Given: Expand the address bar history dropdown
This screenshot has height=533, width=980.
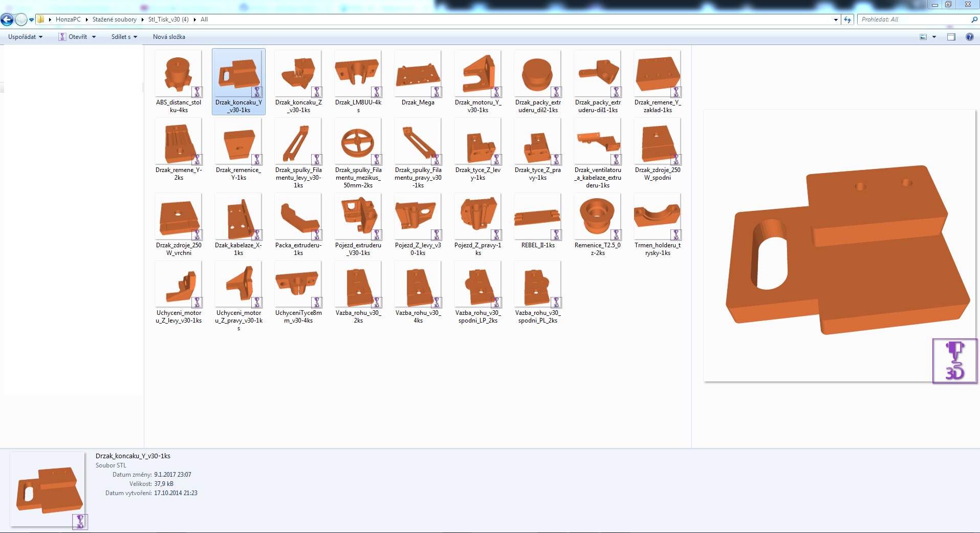Looking at the screenshot, I should (x=836, y=19).
